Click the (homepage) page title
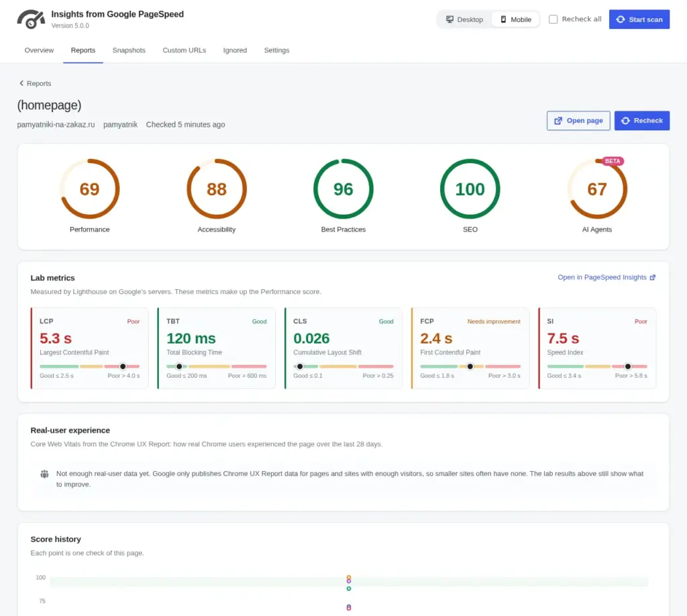Screen dimensions: 687x616 tap(49, 105)
